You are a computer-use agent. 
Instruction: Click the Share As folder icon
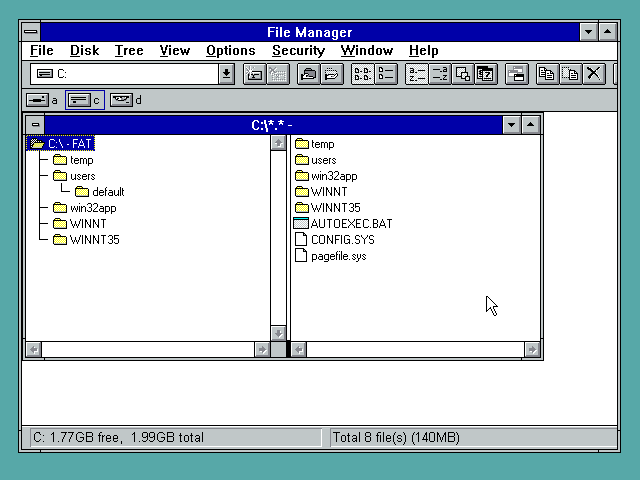pyautogui.click(x=309, y=74)
